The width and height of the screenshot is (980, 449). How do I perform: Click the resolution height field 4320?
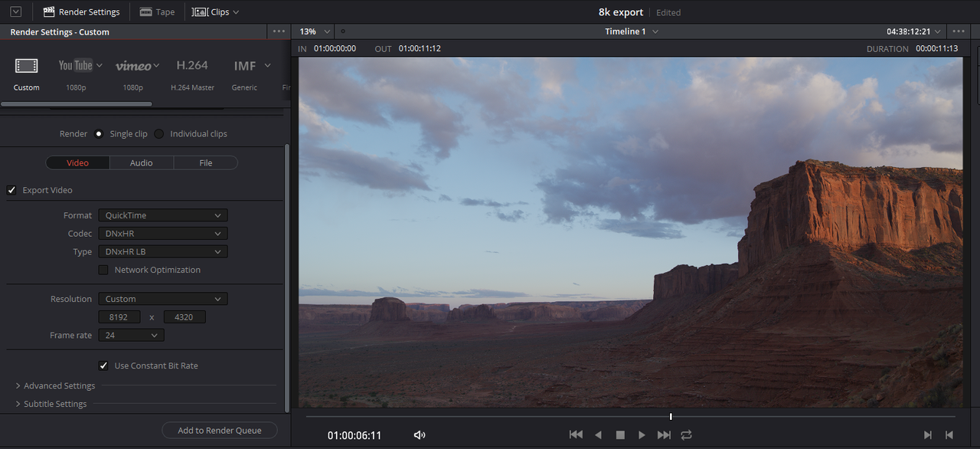pyautogui.click(x=185, y=316)
